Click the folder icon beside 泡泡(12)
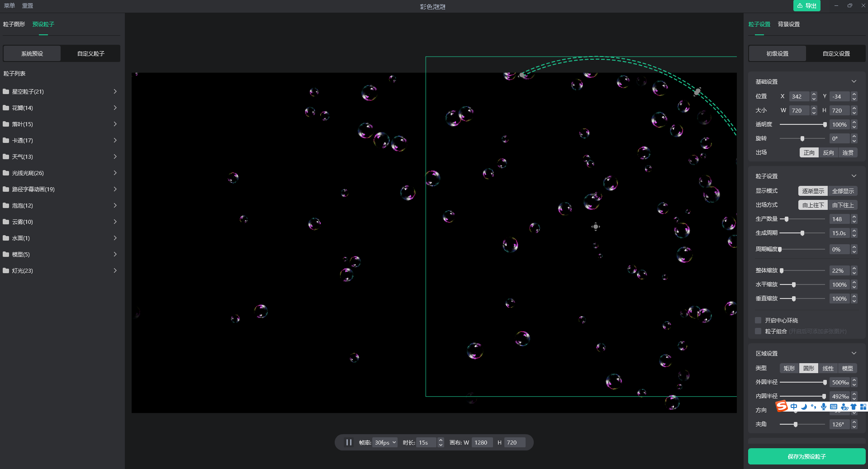 point(6,205)
